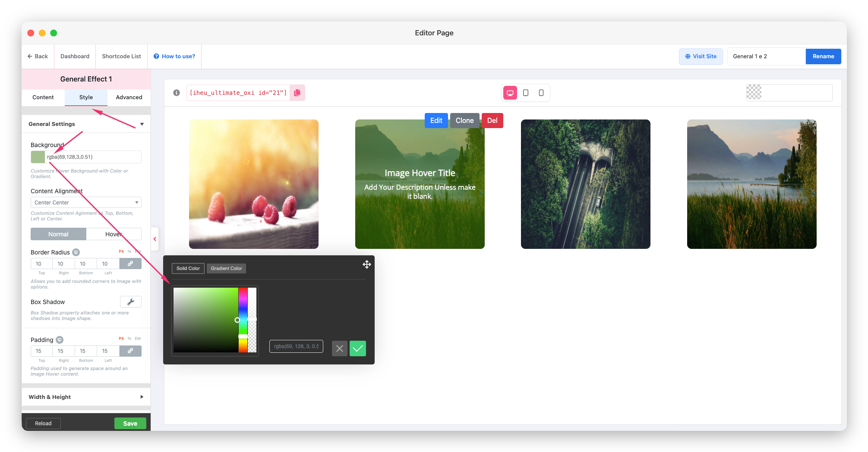Switch to tablet preview icon
This screenshot has width=868, height=452.
click(x=526, y=93)
